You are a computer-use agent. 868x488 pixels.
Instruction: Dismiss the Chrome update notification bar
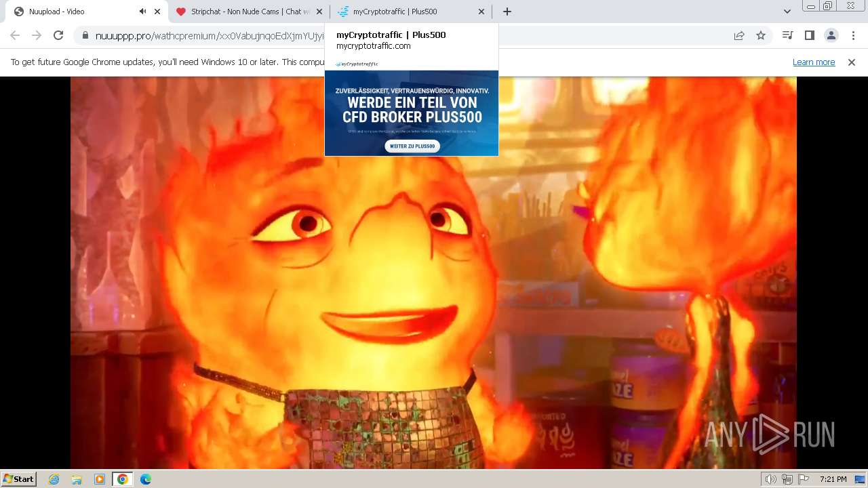coord(852,62)
